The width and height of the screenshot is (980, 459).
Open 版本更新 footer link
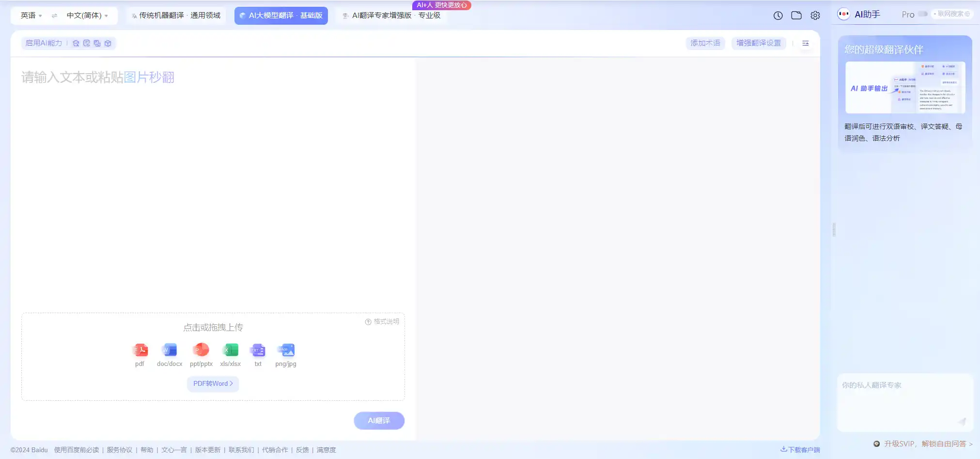pyautogui.click(x=208, y=450)
